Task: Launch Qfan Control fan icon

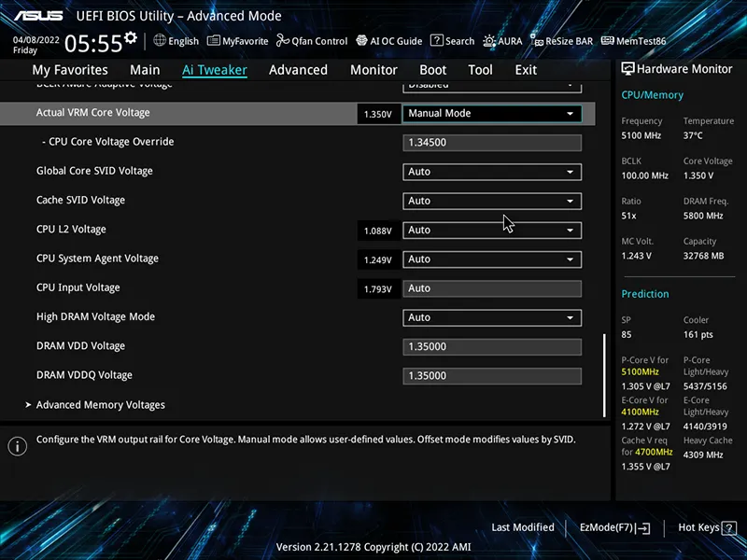Action: [x=283, y=40]
